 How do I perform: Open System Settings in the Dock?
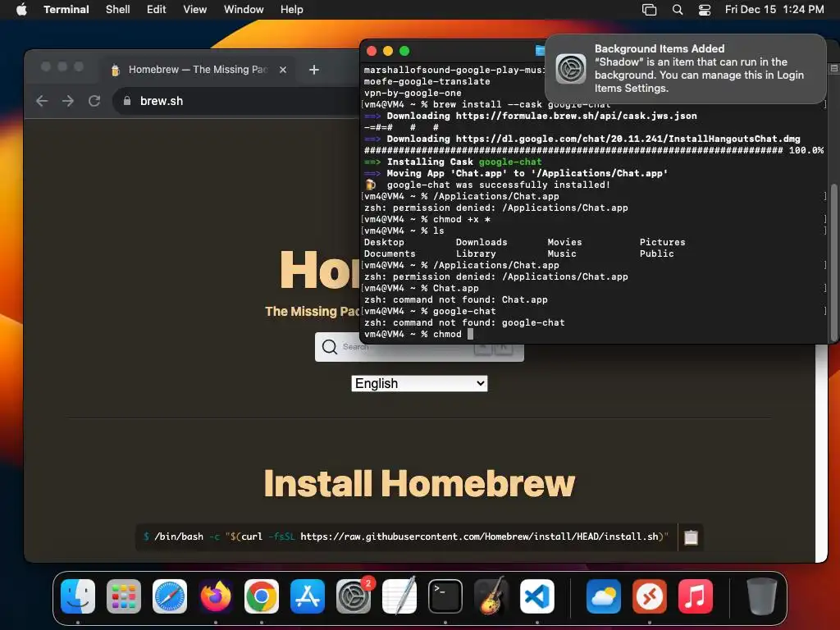click(354, 596)
